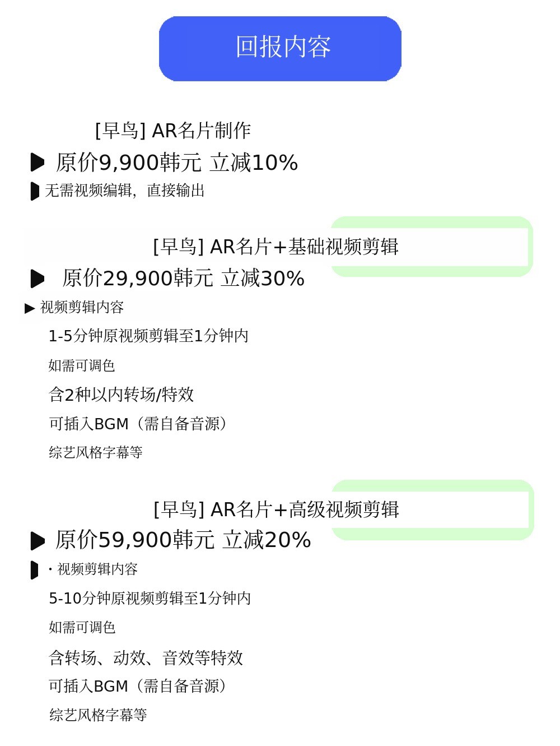Select the [早鸟] AR名片制作 heading
Image resolution: width=560 pixels, height=746 pixels.
(x=172, y=131)
